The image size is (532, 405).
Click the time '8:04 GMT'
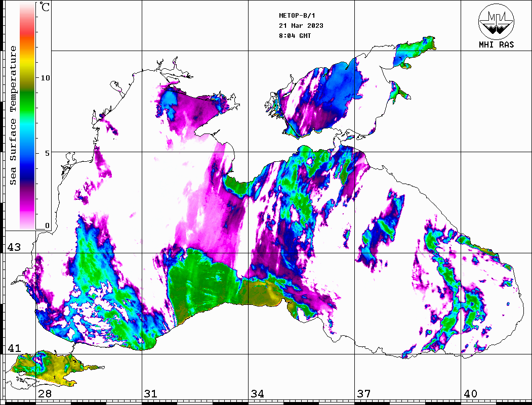point(295,36)
